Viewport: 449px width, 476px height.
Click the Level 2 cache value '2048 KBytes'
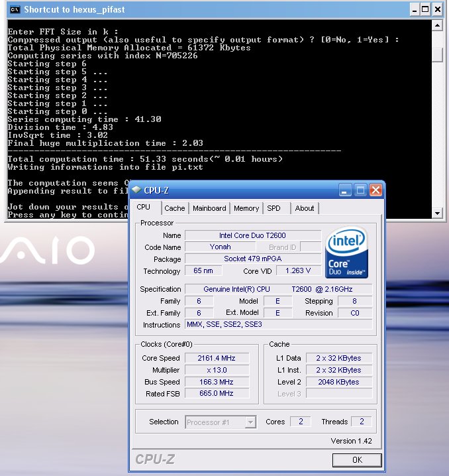pos(339,382)
